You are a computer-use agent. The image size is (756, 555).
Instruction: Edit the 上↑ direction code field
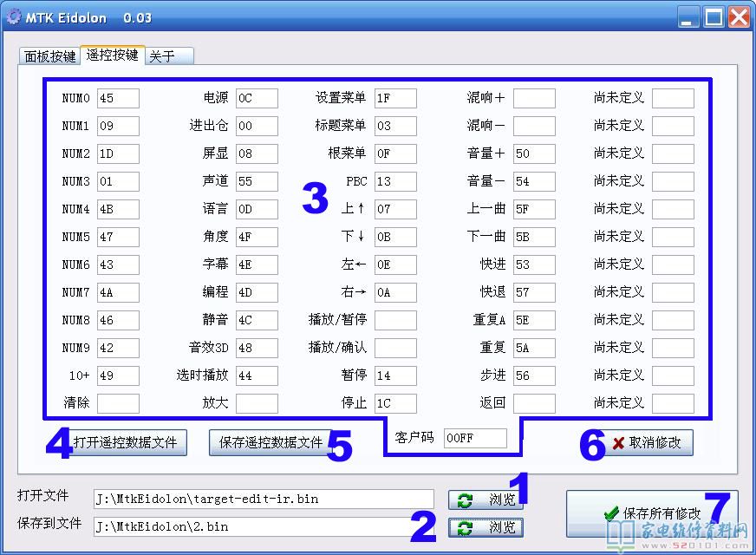pyautogui.click(x=396, y=209)
